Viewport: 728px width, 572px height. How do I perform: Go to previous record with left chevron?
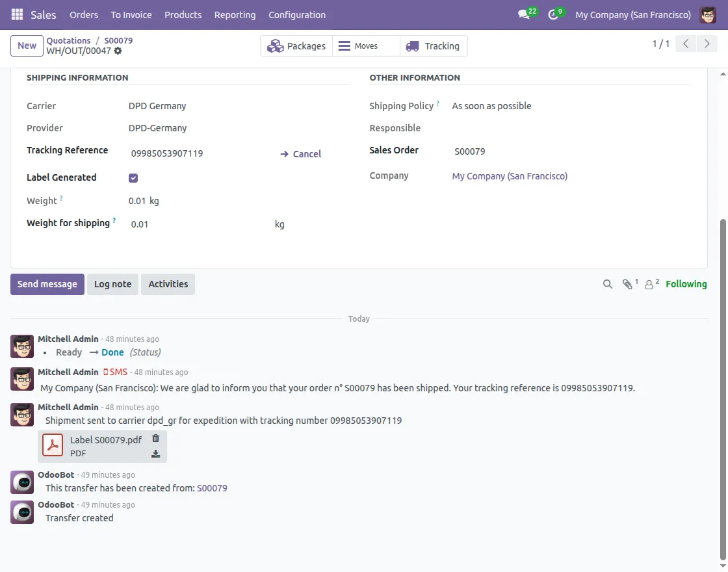click(686, 44)
